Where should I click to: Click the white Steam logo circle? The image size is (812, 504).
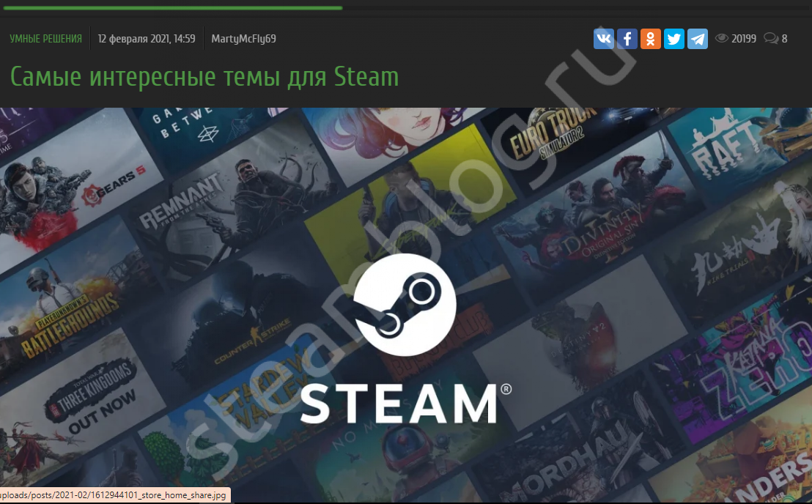(405, 305)
